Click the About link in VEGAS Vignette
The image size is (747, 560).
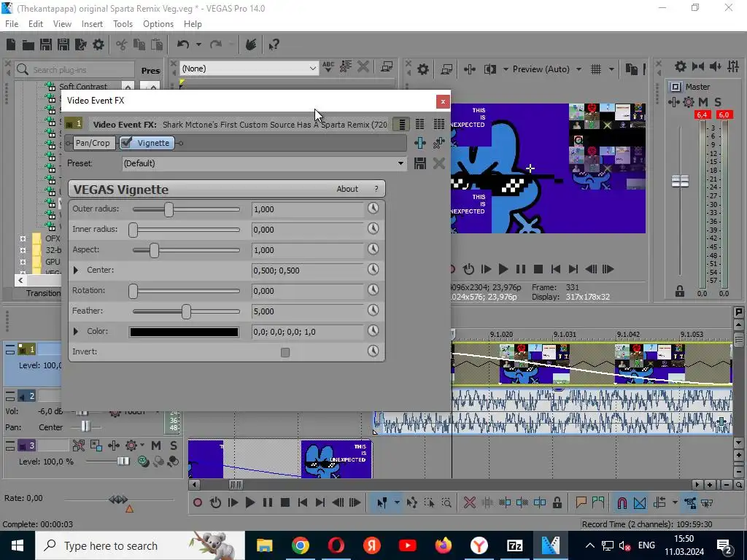coord(347,189)
